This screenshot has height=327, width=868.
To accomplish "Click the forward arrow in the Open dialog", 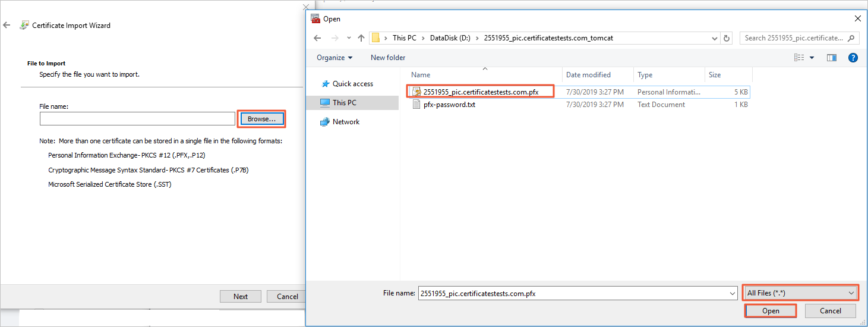I will pyautogui.click(x=334, y=38).
